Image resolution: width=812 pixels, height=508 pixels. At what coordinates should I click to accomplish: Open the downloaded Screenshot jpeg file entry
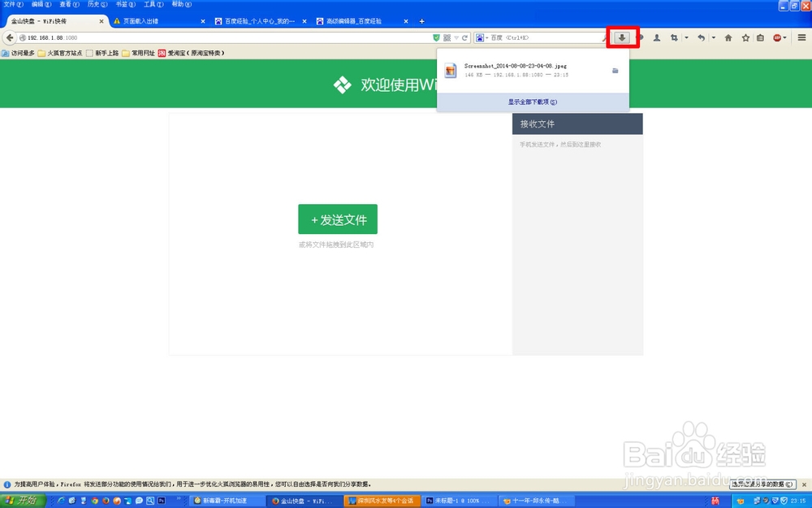533,71
